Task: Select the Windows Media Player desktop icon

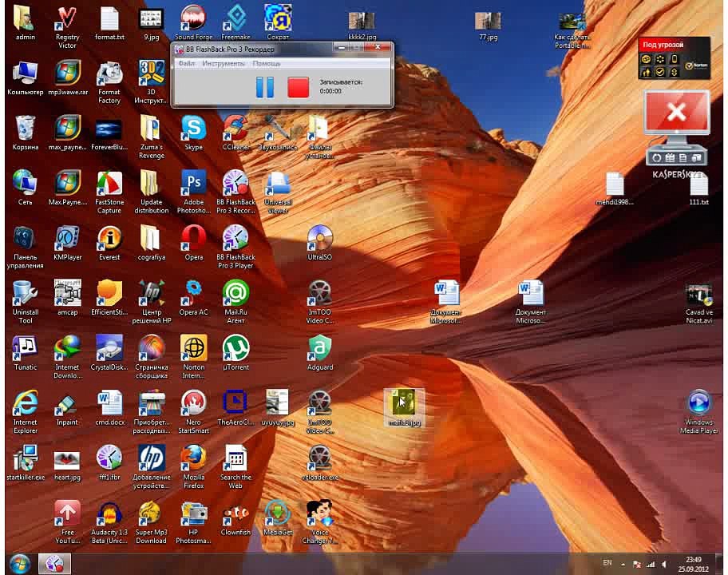Action: pos(698,412)
